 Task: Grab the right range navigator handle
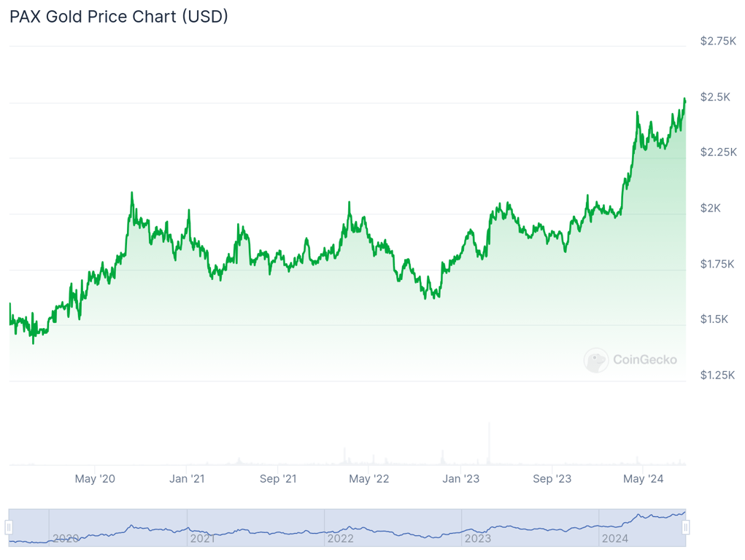[x=686, y=527]
